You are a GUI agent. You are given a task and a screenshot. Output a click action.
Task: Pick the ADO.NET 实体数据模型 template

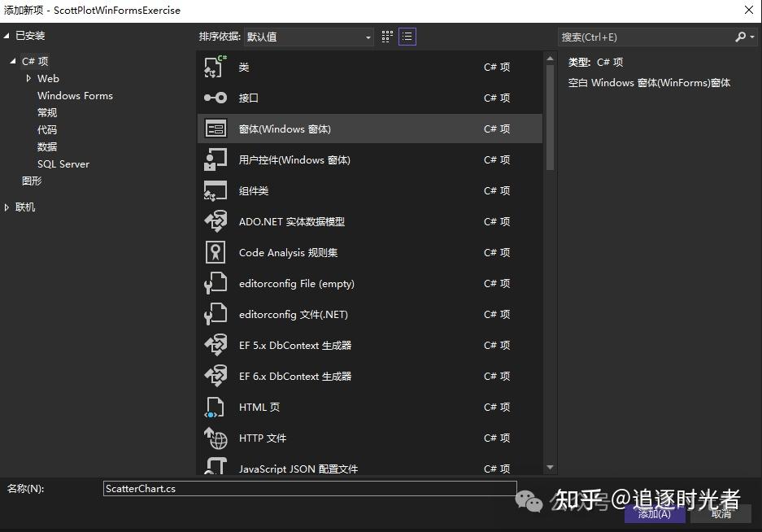coord(216,221)
